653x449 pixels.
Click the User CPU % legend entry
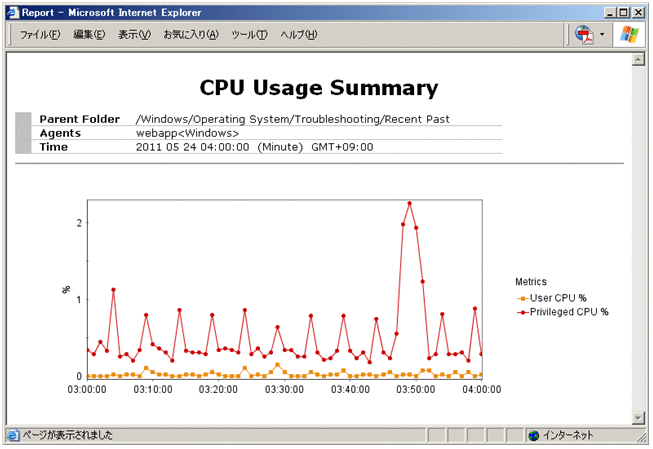click(558, 298)
